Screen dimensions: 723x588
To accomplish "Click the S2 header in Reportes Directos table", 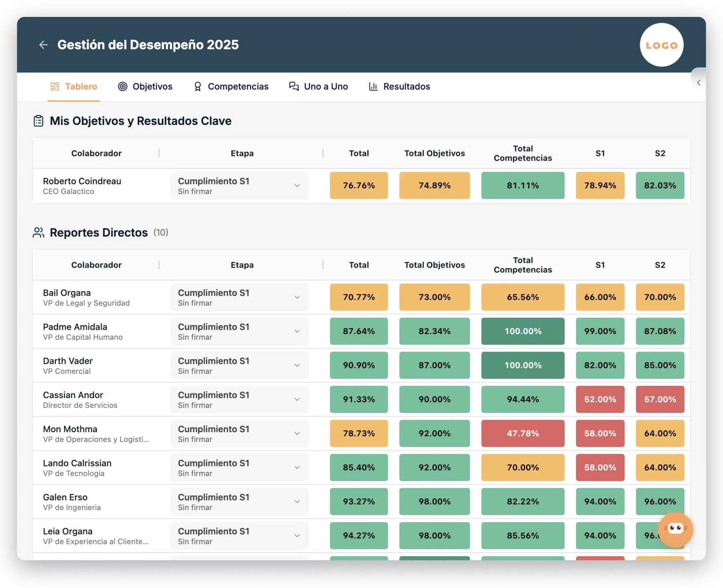I will tap(660, 265).
